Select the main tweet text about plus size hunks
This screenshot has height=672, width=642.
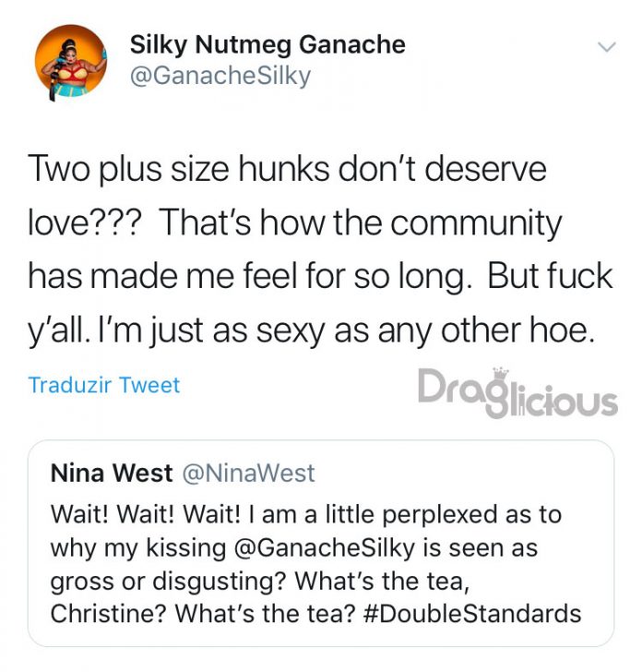click(320, 249)
